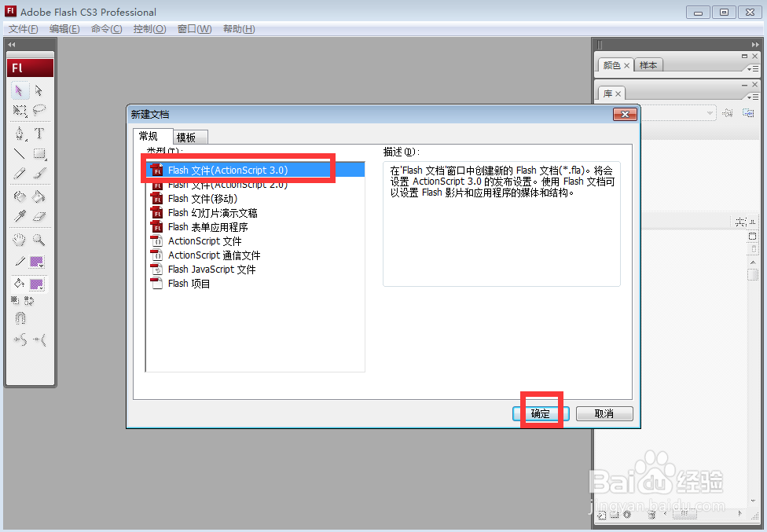Click the Straighten option icon

click(39, 339)
